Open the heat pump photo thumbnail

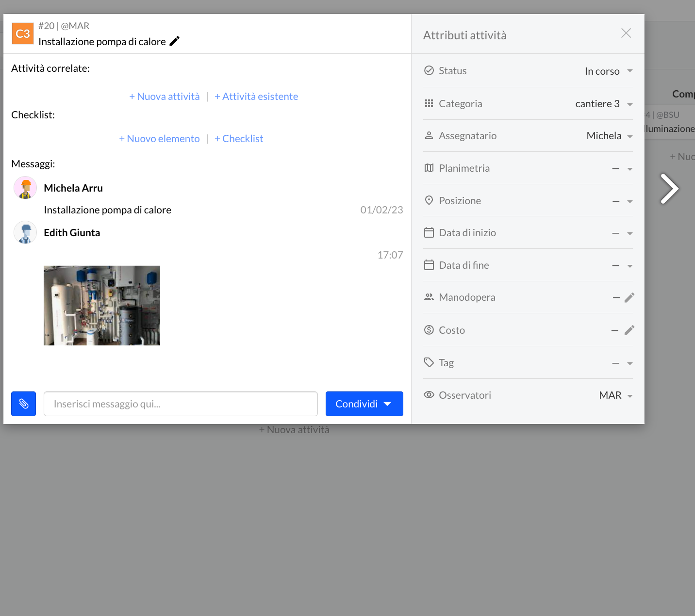click(x=102, y=305)
